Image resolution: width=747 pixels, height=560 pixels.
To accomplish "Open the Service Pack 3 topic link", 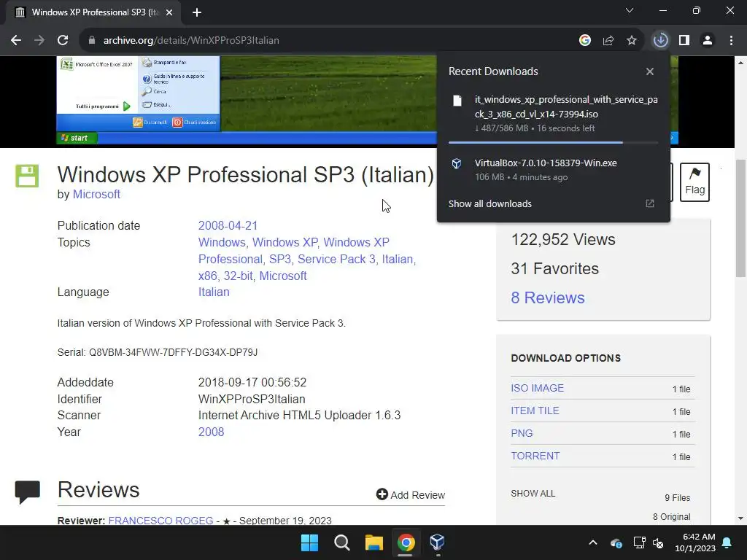I will (336, 259).
